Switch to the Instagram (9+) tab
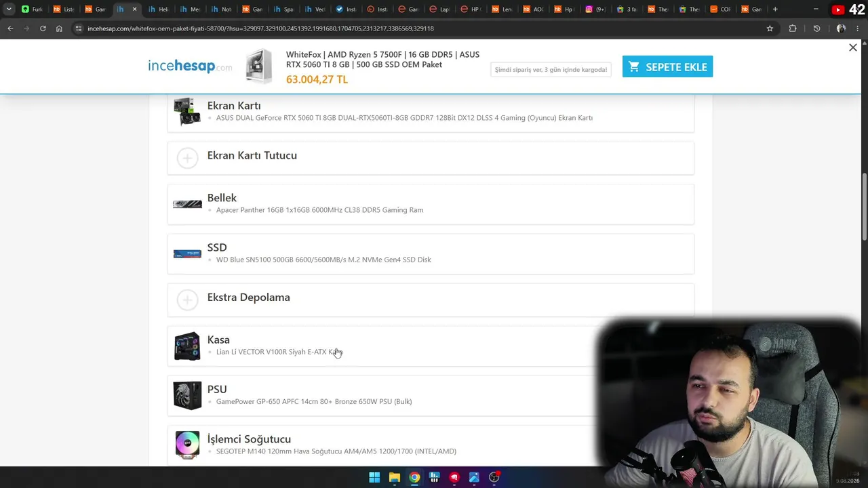This screenshot has width=868, height=488. click(595, 9)
